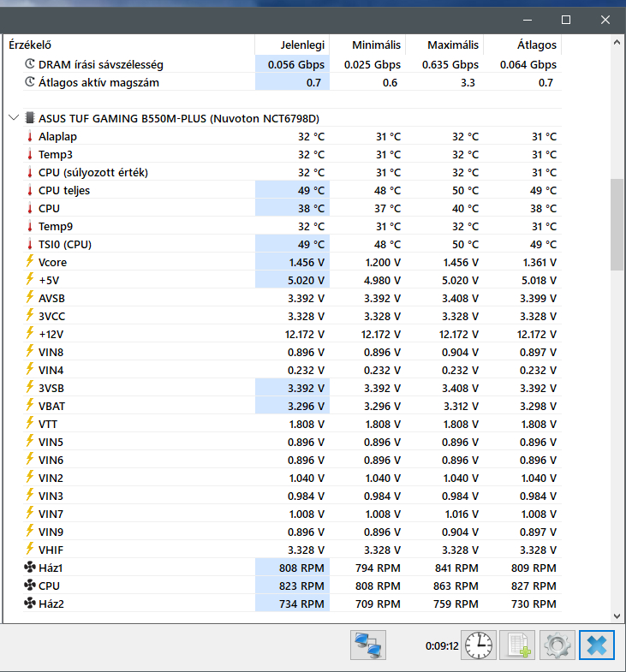
Task: Click the vertical scrollbar thumb
Action: (617, 224)
